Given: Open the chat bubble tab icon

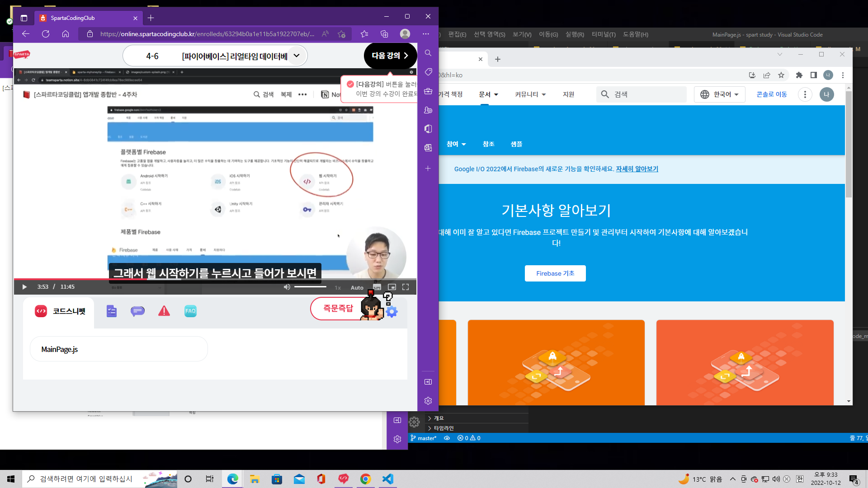Looking at the screenshot, I should (x=137, y=311).
